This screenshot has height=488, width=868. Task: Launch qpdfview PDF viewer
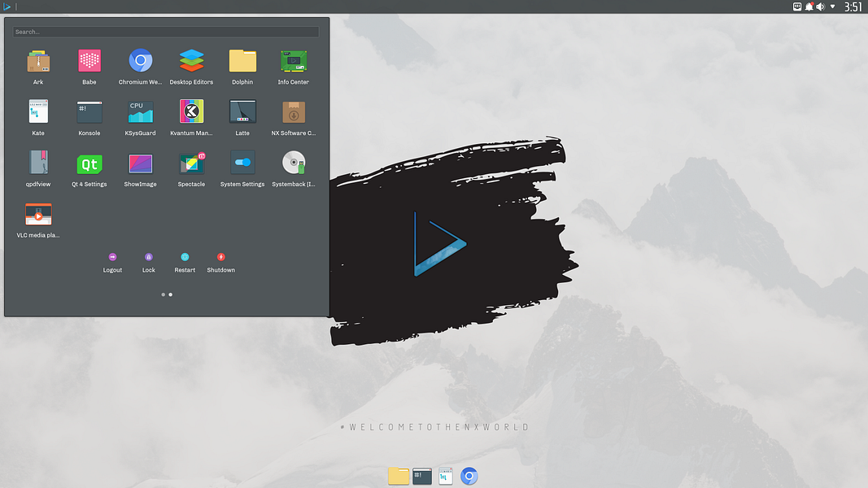pyautogui.click(x=38, y=168)
